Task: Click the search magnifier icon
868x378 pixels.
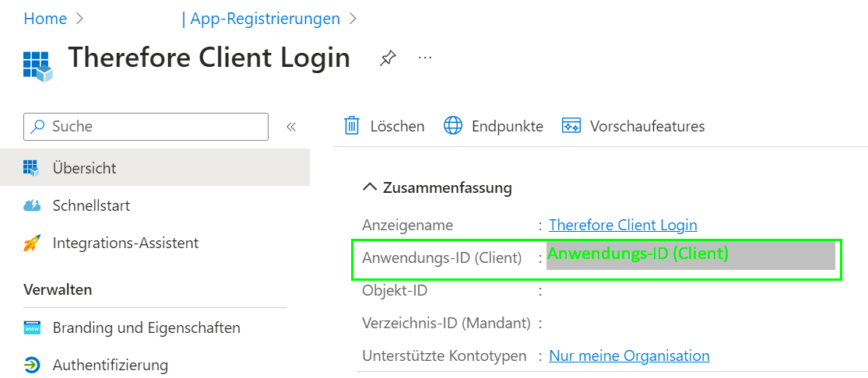Action: (37, 127)
